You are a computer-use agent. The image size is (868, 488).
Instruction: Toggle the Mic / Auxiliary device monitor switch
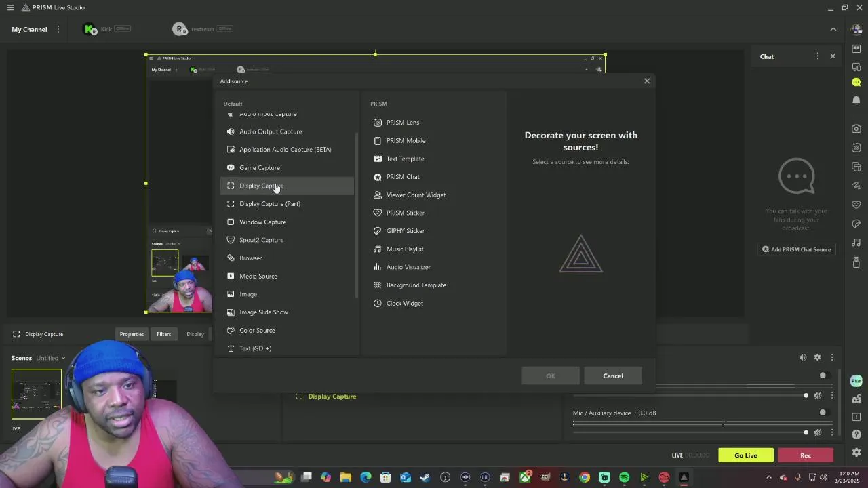tap(823, 413)
